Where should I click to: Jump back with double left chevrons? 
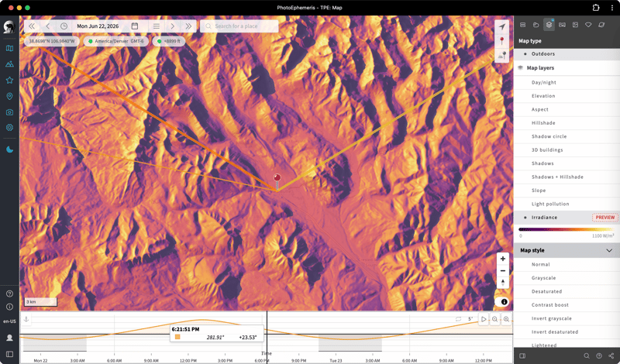(32, 26)
